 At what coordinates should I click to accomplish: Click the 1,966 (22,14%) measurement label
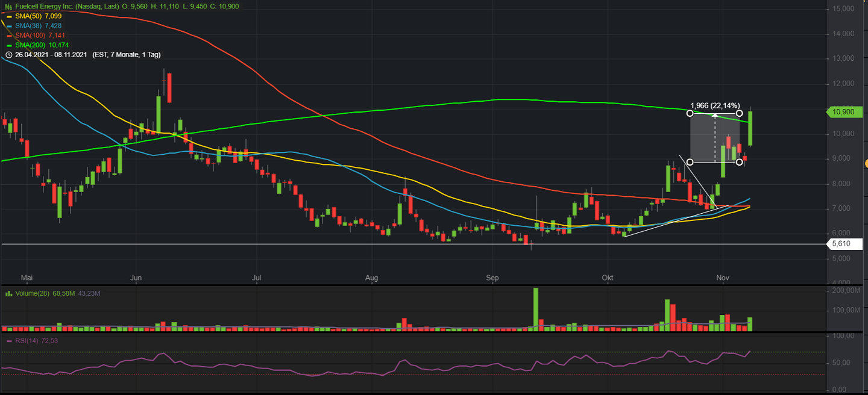[715, 105]
